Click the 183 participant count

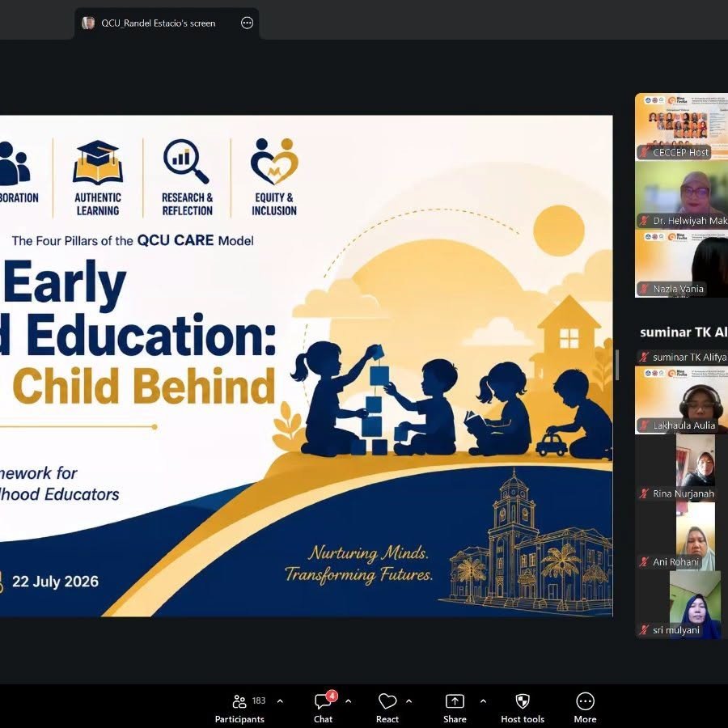tap(259, 700)
